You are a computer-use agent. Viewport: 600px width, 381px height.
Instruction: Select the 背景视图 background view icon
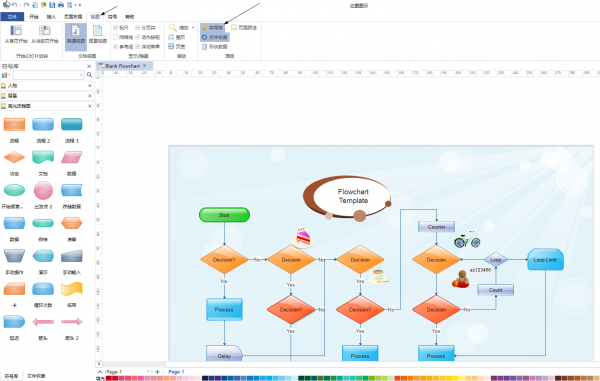point(98,34)
